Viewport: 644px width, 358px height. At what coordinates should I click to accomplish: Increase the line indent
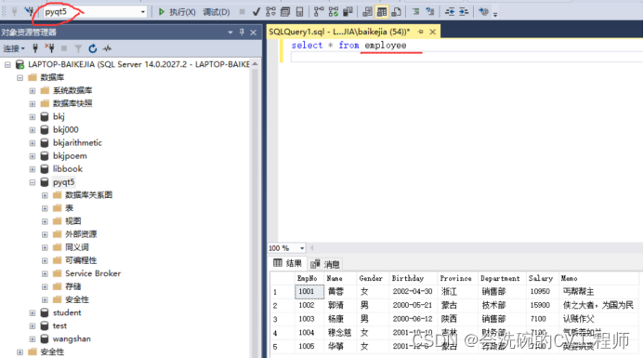[464, 12]
